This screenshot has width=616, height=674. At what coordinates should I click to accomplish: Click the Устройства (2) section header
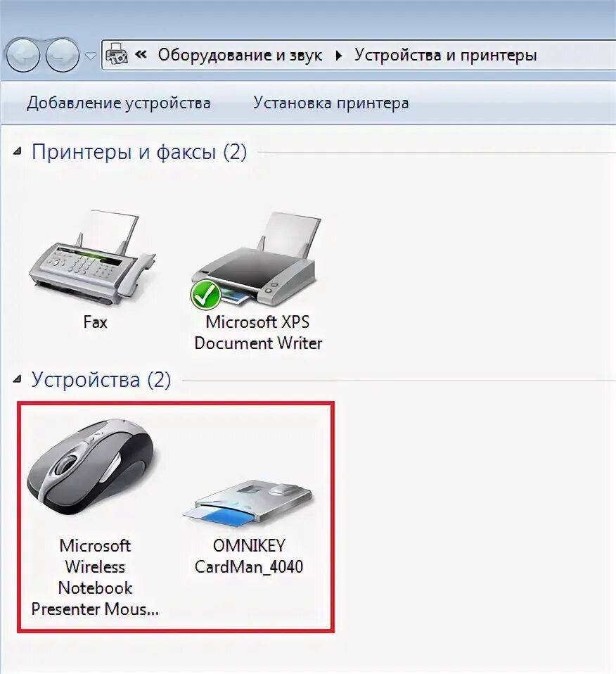(x=101, y=379)
